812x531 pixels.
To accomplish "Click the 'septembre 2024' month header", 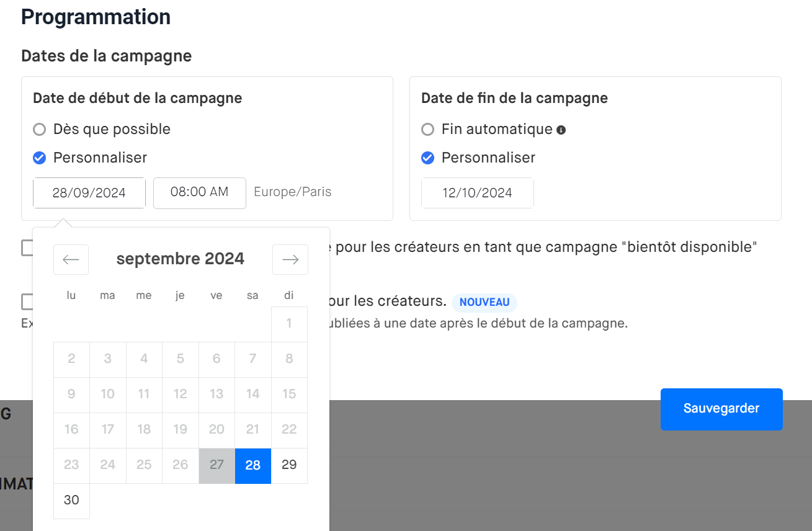I will (x=180, y=259).
